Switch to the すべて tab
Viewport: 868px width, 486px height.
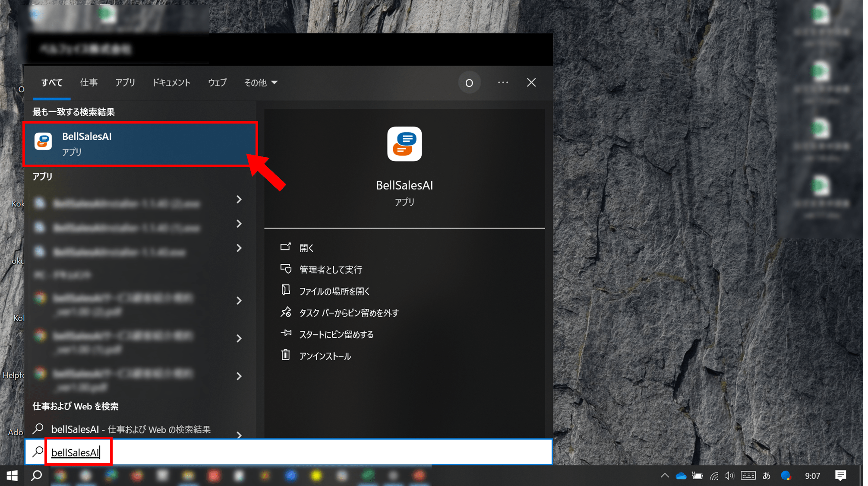pos(52,83)
